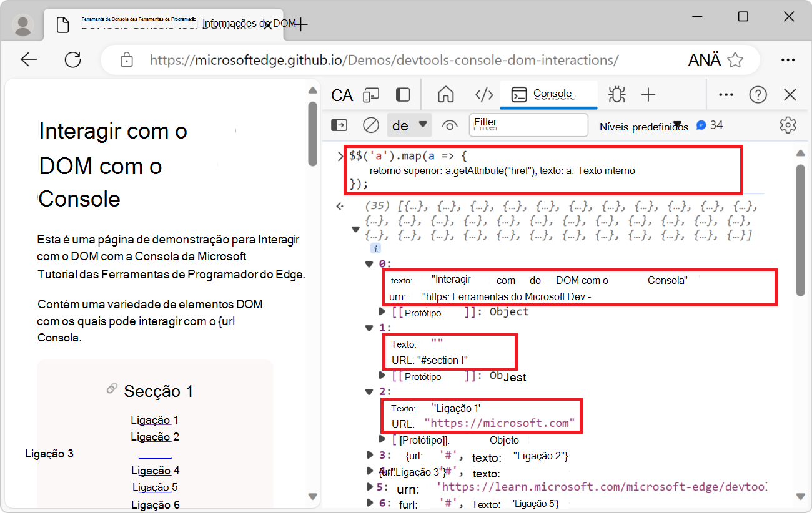Screen dimensions: 812x513
Task: Open the Welcome home tool icon
Action: pos(446,94)
